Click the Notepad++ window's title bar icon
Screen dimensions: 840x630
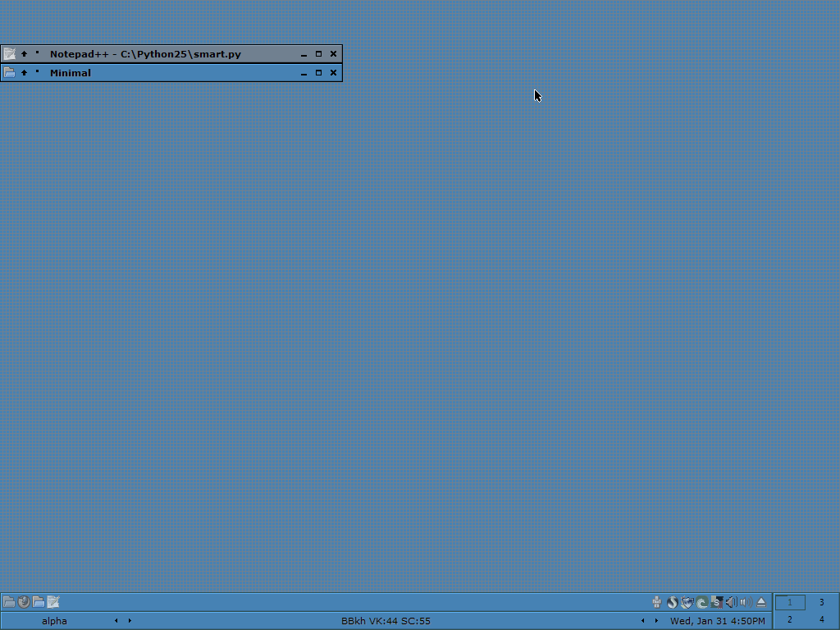point(9,54)
